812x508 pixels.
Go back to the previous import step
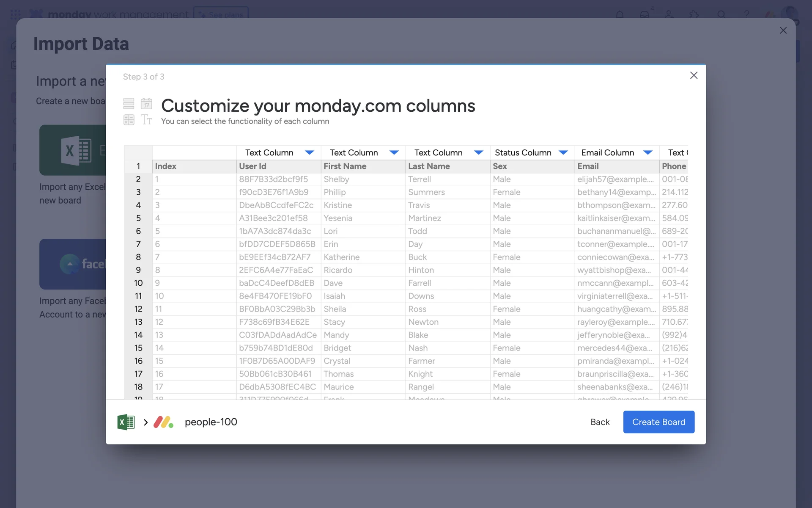coord(600,422)
